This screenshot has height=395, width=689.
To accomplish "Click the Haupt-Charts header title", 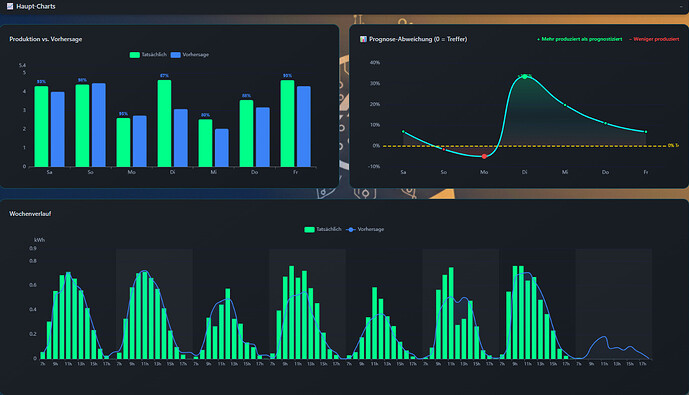I will tap(36, 7).
